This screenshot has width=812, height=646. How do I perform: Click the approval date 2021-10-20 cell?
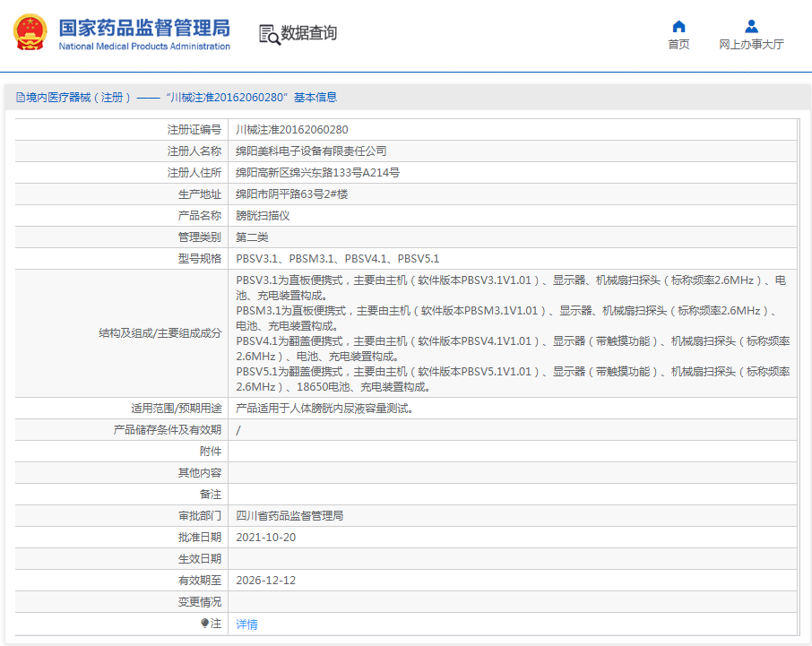pos(265,538)
